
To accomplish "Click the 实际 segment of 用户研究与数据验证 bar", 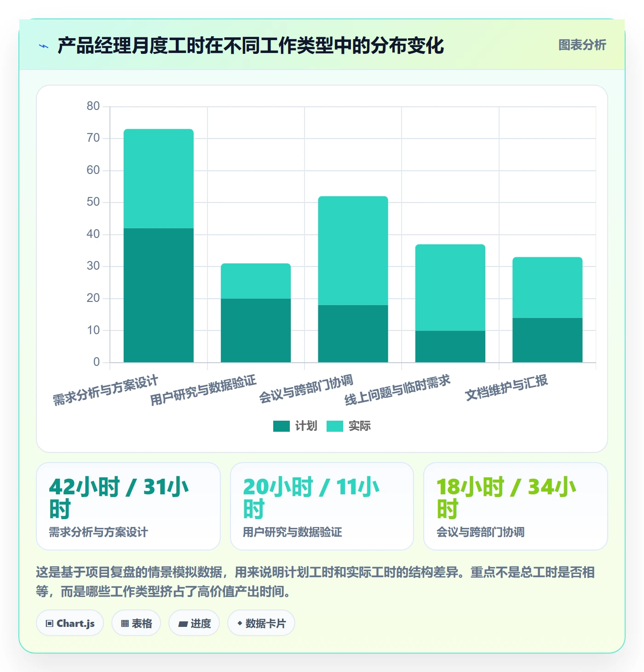I will (x=256, y=281).
